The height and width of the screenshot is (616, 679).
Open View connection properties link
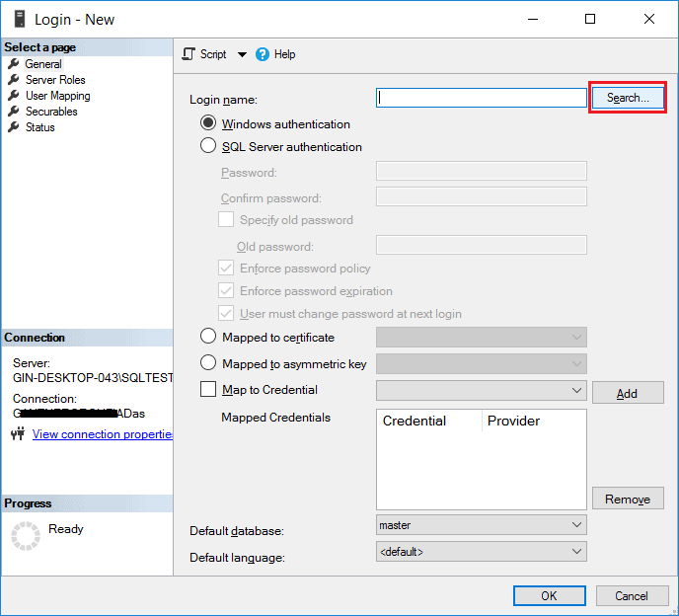pyautogui.click(x=103, y=434)
